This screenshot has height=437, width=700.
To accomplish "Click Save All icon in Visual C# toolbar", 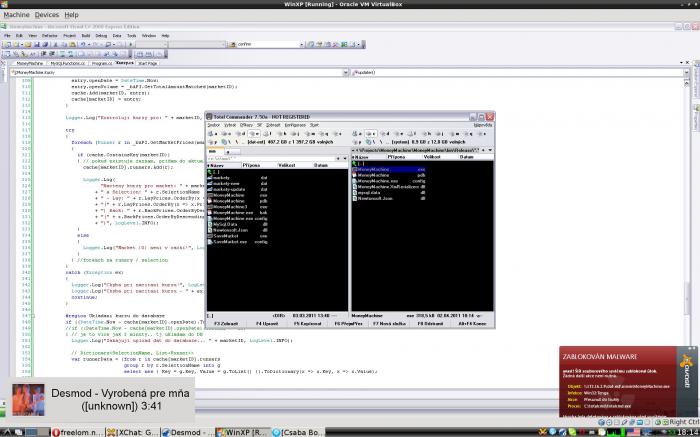I will pos(45,45).
